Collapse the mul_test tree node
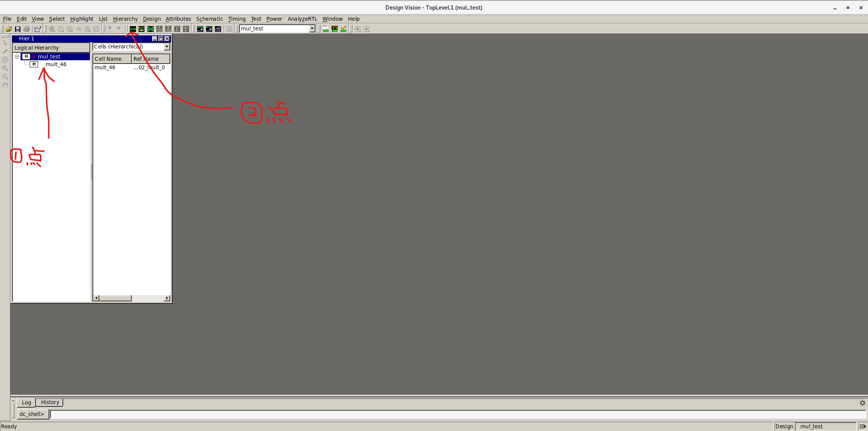Image resolution: width=868 pixels, height=431 pixels. [17, 57]
